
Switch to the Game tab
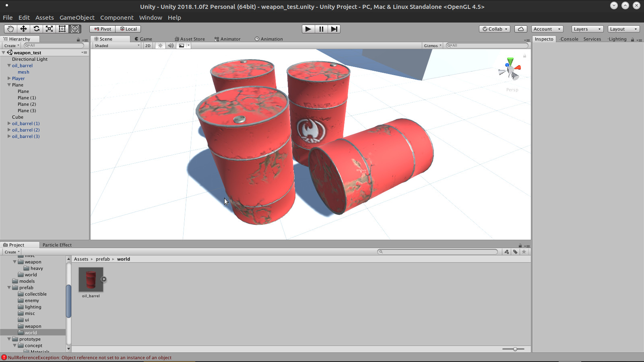point(144,39)
